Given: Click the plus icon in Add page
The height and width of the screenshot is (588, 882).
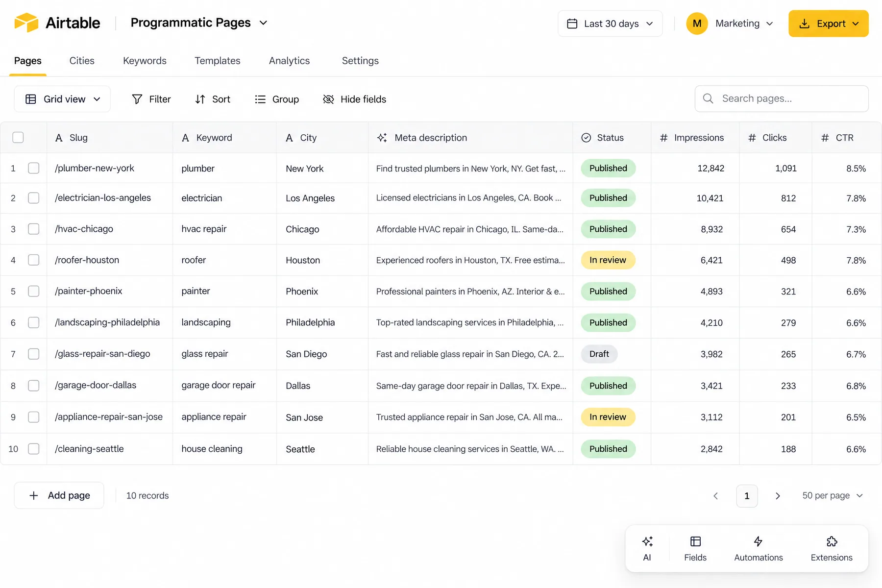Looking at the screenshot, I should [34, 495].
